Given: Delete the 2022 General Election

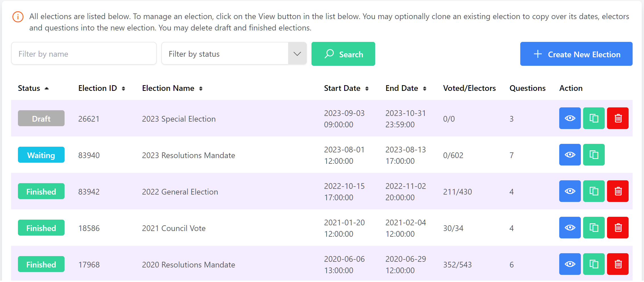Looking at the screenshot, I should [x=618, y=191].
